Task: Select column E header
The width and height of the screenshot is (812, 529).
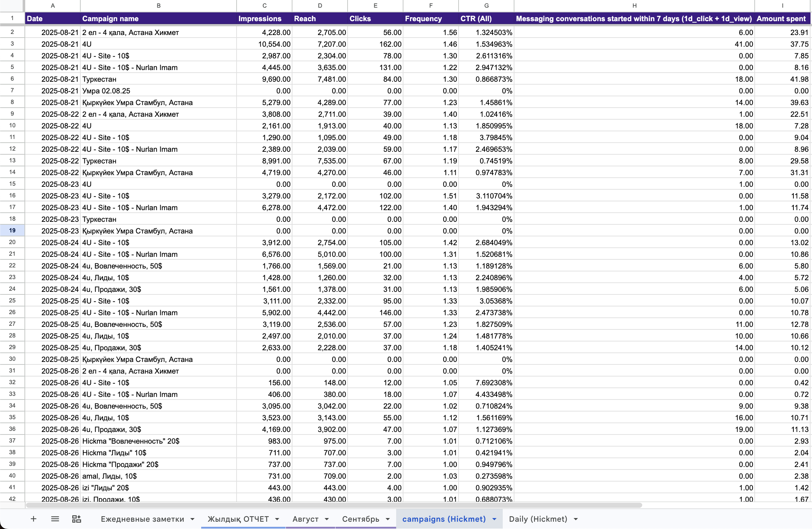Action: pyautogui.click(x=375, y=6)
